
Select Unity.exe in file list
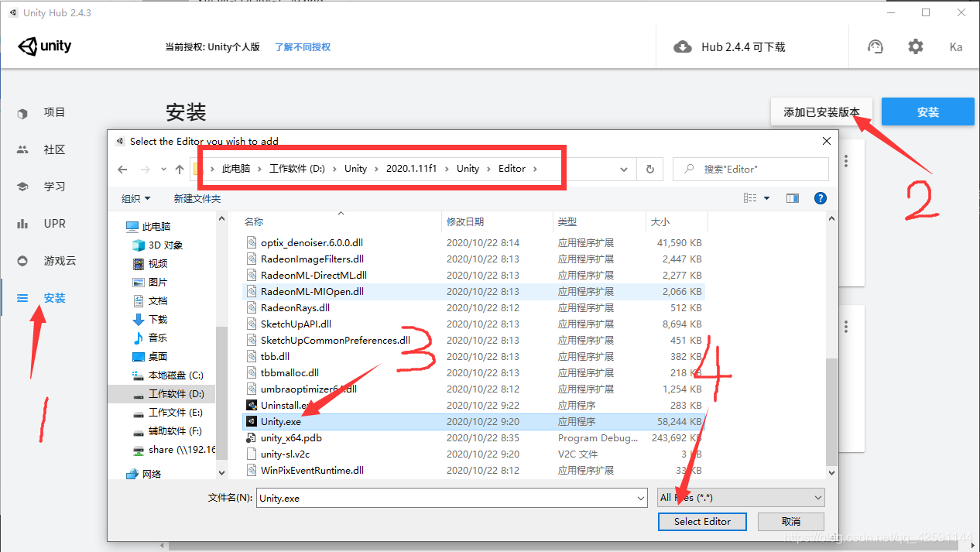(473, 422)
